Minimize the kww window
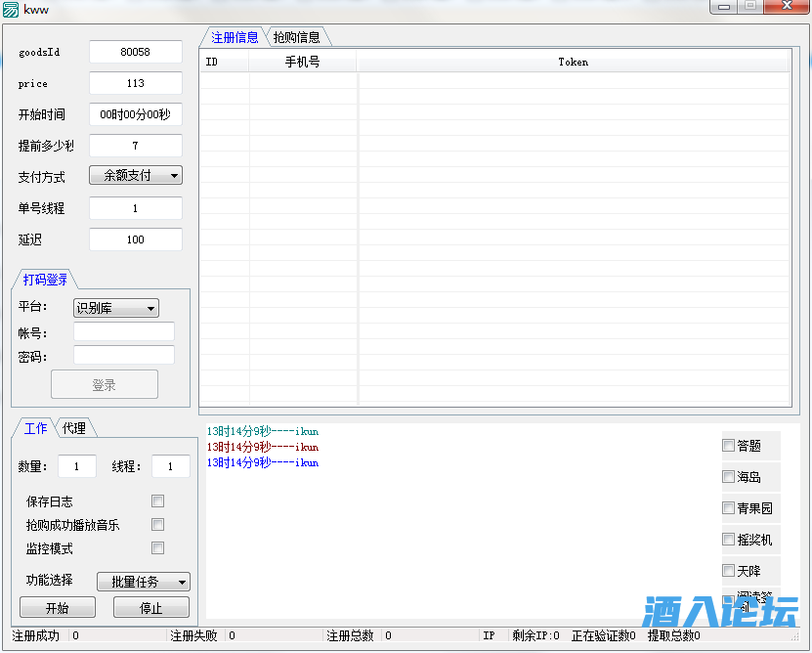 coord(723,7)
